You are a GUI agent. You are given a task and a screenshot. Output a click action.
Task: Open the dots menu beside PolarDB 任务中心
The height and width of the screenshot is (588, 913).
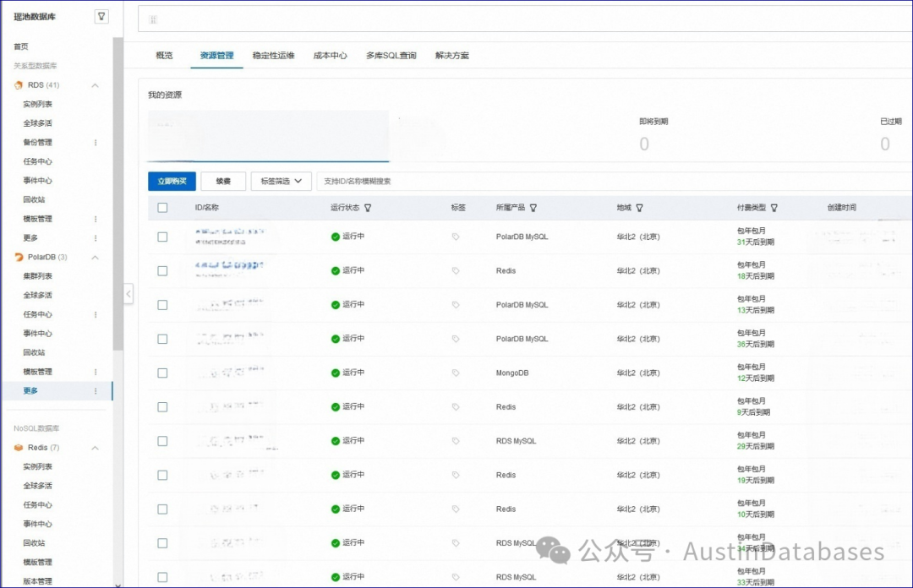(96, 314)
